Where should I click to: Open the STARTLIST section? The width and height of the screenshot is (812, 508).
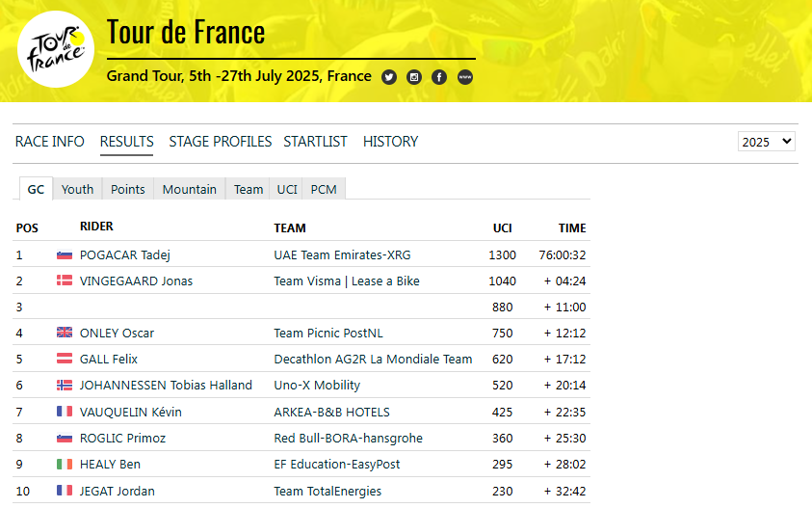315,142
